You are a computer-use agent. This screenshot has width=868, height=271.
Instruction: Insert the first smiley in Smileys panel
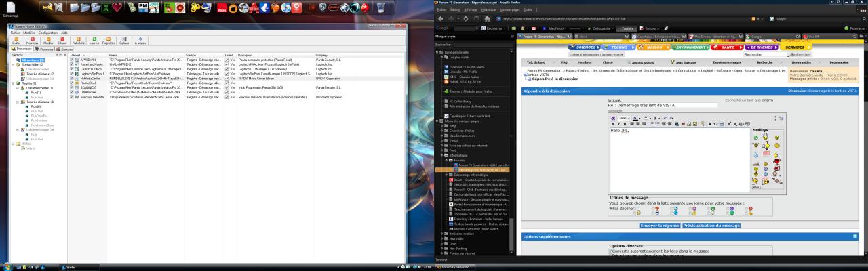point(755,138)
